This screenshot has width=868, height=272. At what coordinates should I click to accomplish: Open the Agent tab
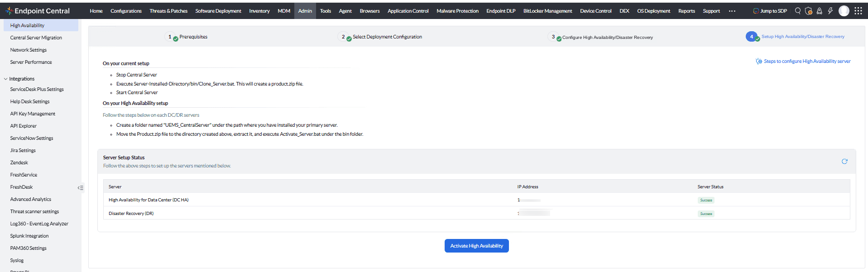pyautogui.click(x=345, y=11)
